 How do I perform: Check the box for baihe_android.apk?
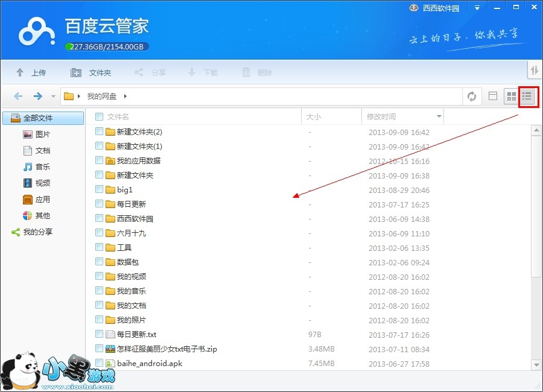pyautogui.click(x=99, y=363)
